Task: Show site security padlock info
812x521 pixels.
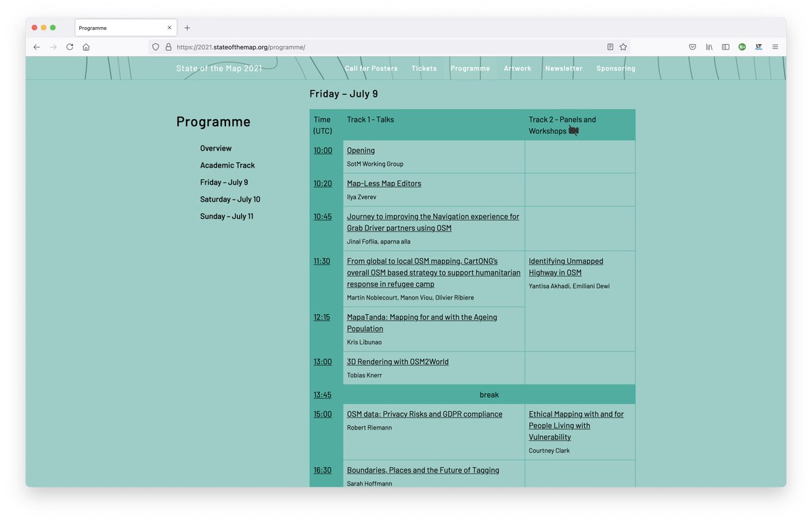Action: [x=168, y=47]
